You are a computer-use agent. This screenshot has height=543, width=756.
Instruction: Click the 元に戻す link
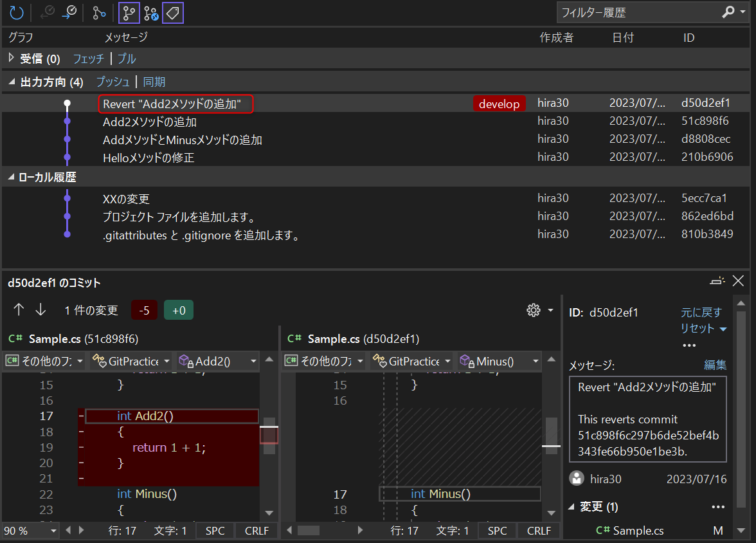tap(701, 312)
